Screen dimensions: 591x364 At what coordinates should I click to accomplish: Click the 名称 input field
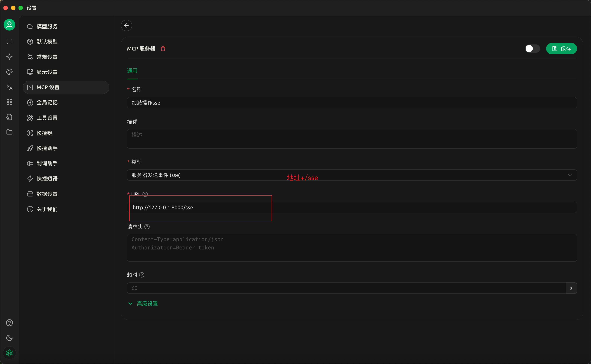(352, 103)
